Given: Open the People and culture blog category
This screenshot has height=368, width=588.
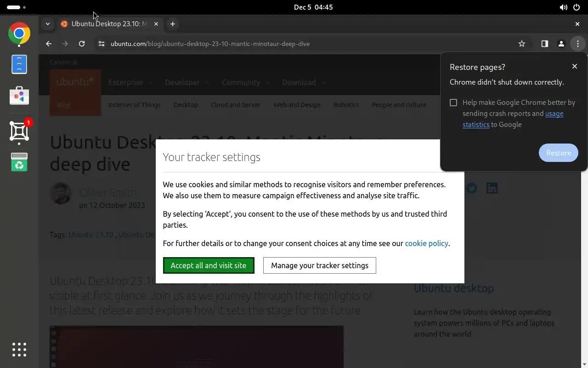Looking at the screenshot, I should 399,105.
